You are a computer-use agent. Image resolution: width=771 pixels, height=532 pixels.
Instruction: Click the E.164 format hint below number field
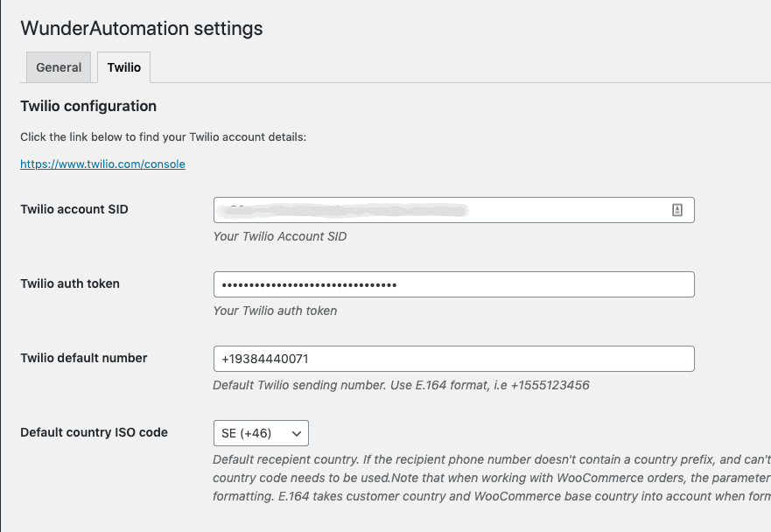[401, 385]
